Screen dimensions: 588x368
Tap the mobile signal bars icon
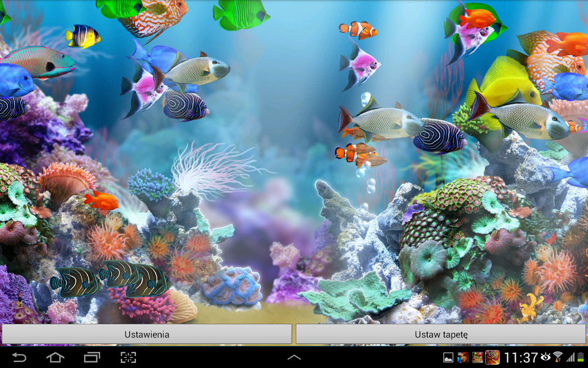571,357
